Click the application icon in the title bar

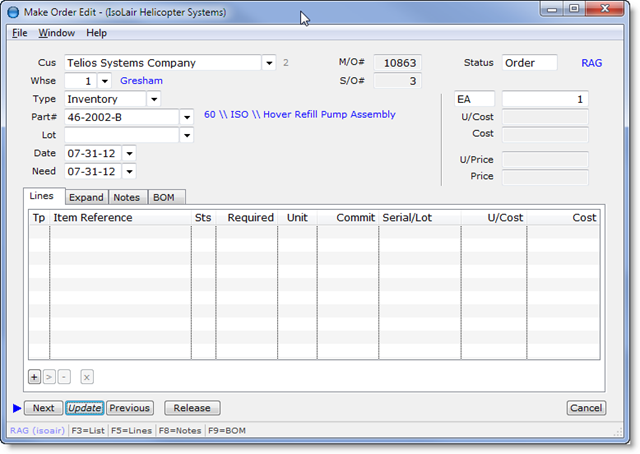coord(12,12)
